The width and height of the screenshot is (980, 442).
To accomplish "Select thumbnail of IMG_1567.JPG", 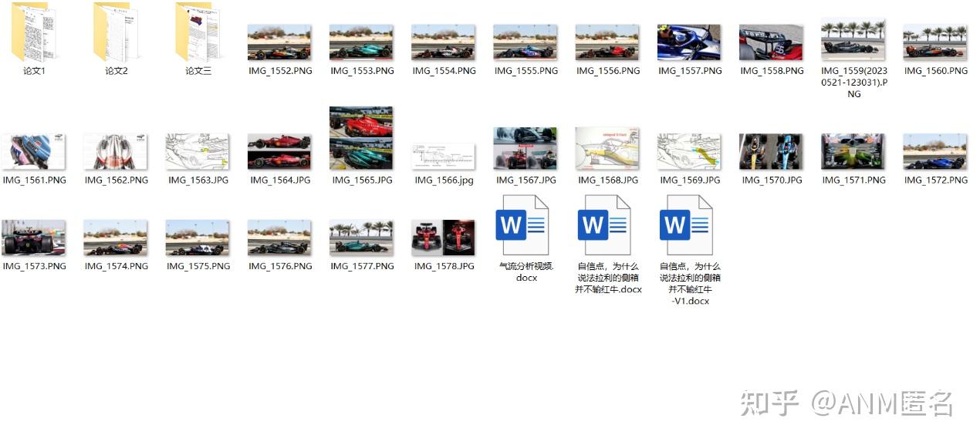I will click(x=525, y=148).
